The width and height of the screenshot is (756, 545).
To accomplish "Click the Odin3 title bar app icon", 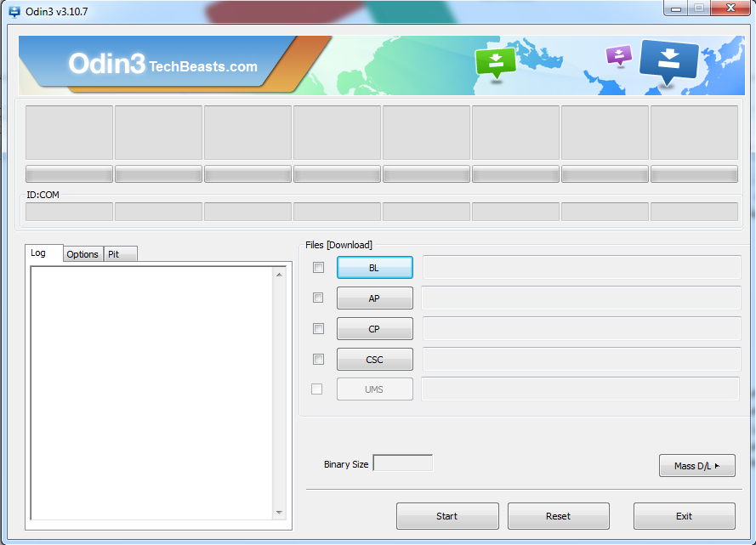I will coord(14,12).
